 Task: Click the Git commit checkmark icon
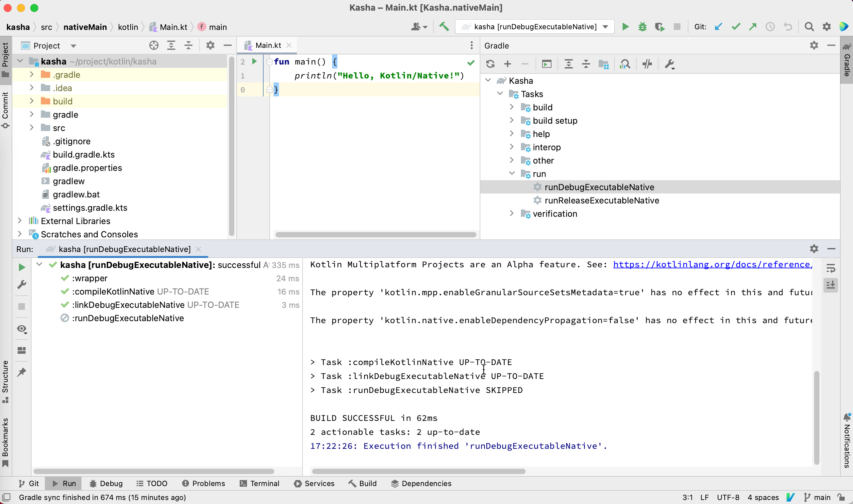click(736, 27)
